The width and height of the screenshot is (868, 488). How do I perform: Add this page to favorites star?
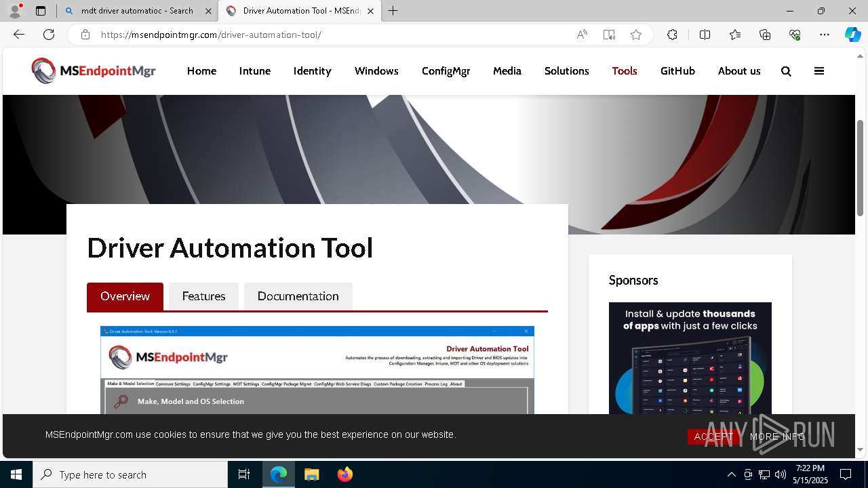tap(636, 35)
